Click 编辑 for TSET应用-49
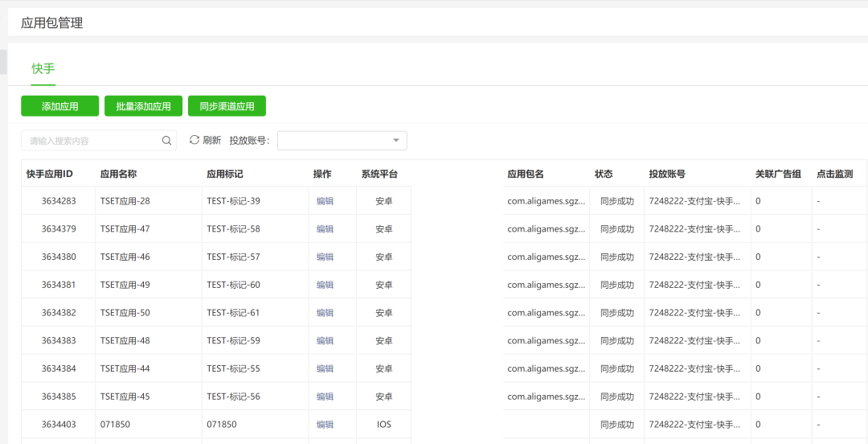Image resolution: width=868 pixels, height=444 pixels. (x=325, y=285)
